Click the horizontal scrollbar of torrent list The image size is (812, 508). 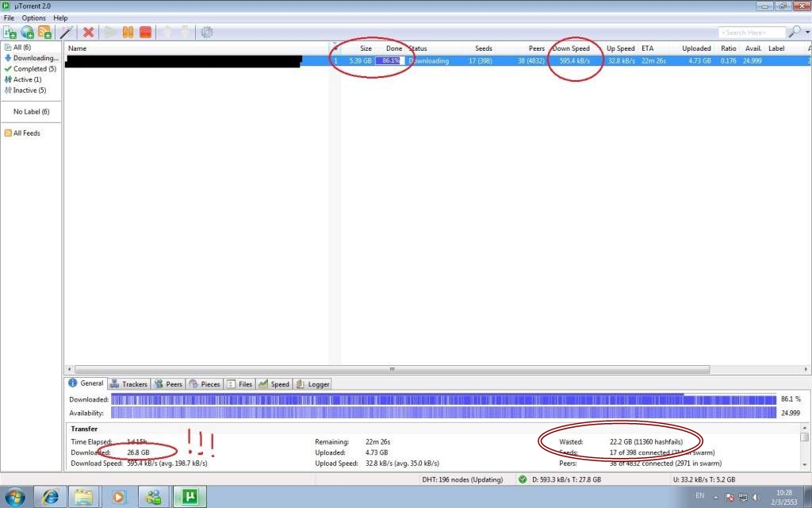click(392, 370)
